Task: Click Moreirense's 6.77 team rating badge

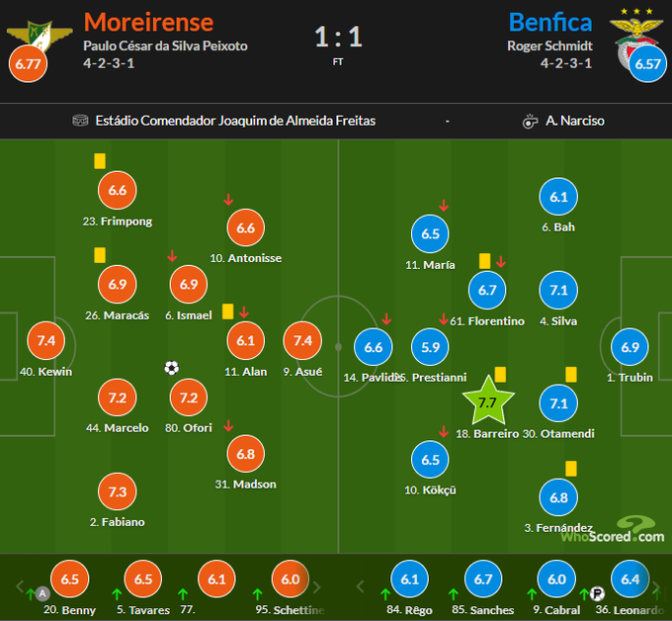Action: tap(27, 64)
